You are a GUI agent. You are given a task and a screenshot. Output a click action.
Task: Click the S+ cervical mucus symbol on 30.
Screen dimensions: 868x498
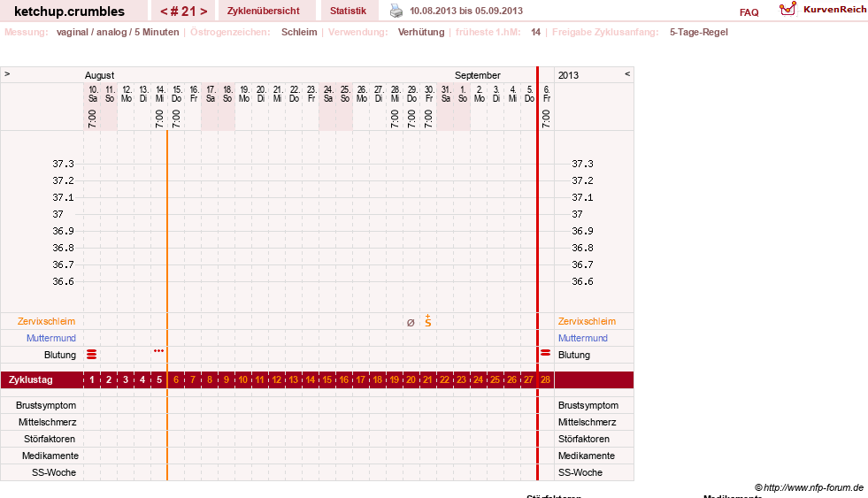428,321
